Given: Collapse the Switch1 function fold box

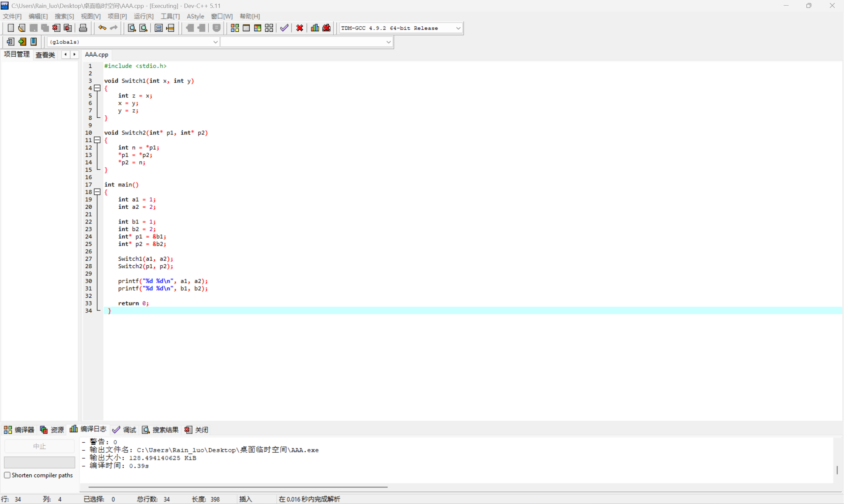Looking at the screenshot, I should [x=98, y=88].
